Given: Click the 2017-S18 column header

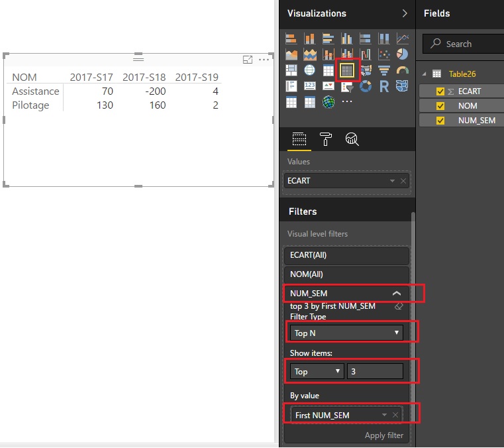Looking at the screenshot, I should tap(144, 77).
